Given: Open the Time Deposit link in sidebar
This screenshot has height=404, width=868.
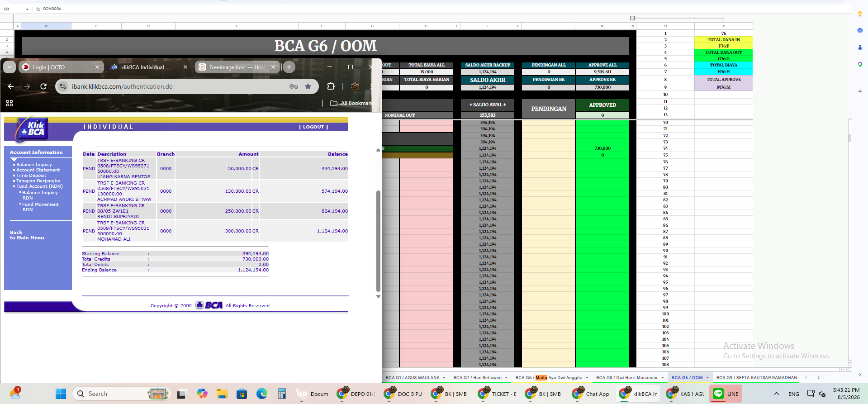Looking at the screenshot, I should click(x=31, y=176).
